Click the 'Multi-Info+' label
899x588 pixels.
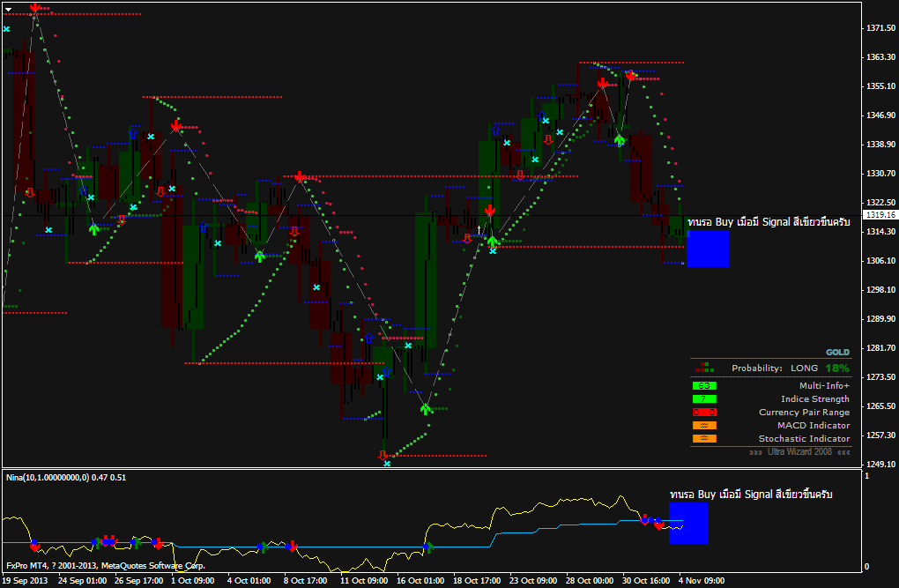[x=824, y=385]
